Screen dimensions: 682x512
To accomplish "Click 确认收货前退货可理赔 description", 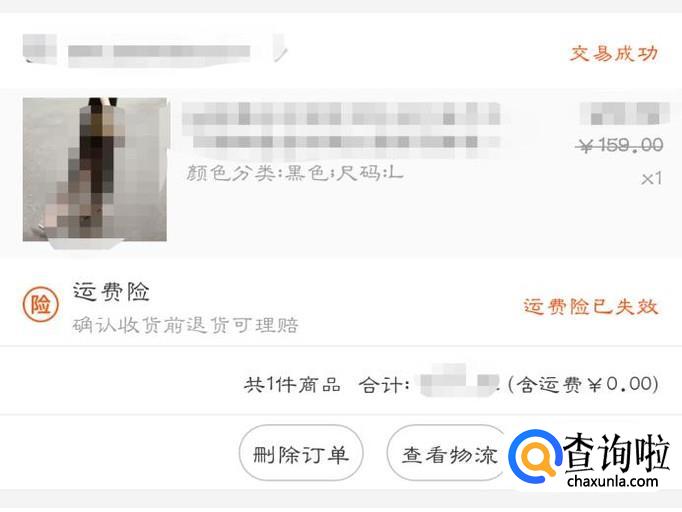I will click(x=186, y=325).
